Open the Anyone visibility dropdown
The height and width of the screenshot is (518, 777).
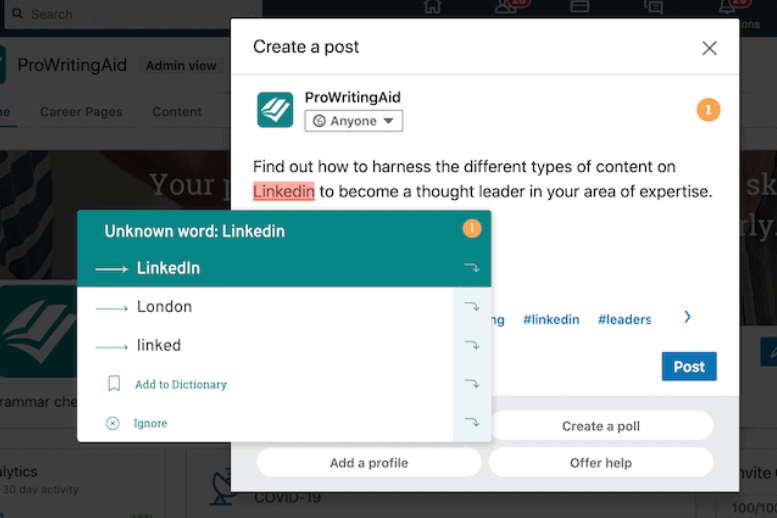[x=353, y=121]
